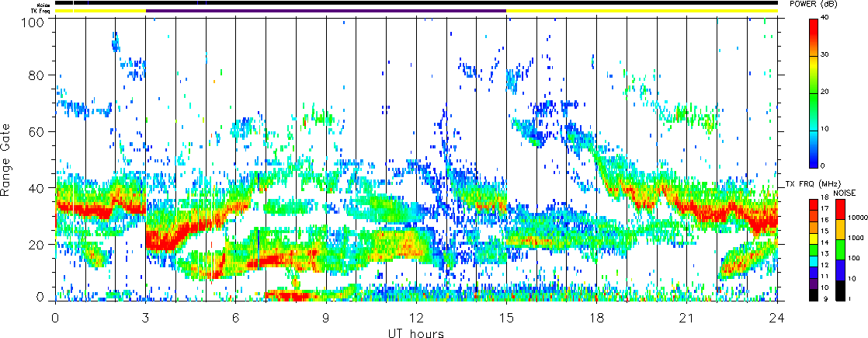
Task: Click the 'NOISE' legend title
Action: [x=845, y=192]
